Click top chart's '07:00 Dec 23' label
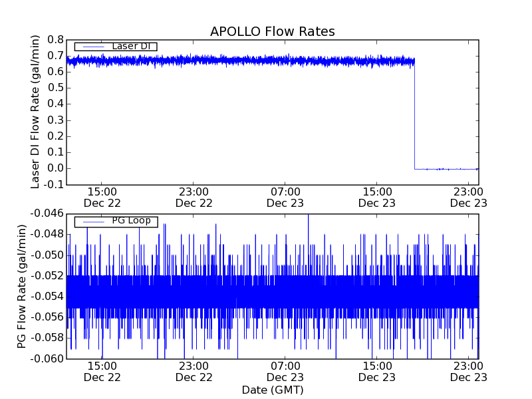Screen dimensions: 532x399 pos(285,198)
